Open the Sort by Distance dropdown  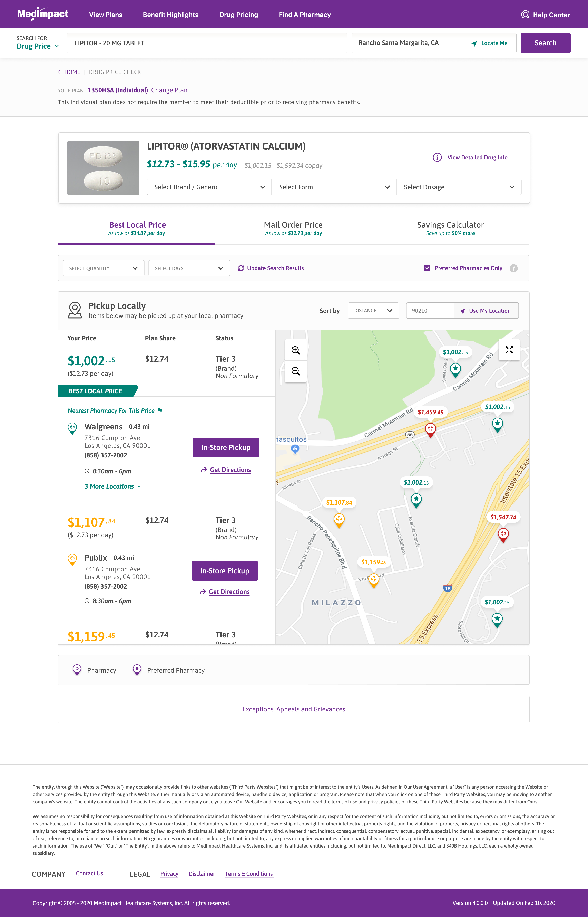[373, 311]
